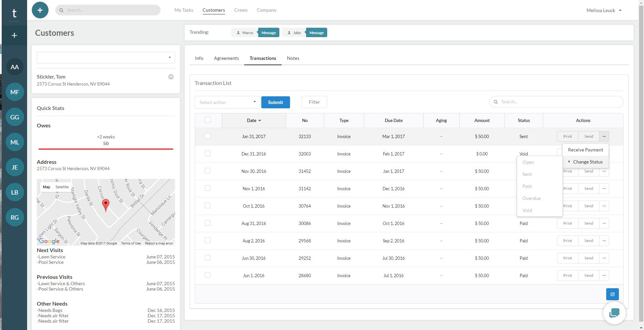The image size is (644, 330).
Task: Open more actions for invoice 32133
Action: (604, 136)
